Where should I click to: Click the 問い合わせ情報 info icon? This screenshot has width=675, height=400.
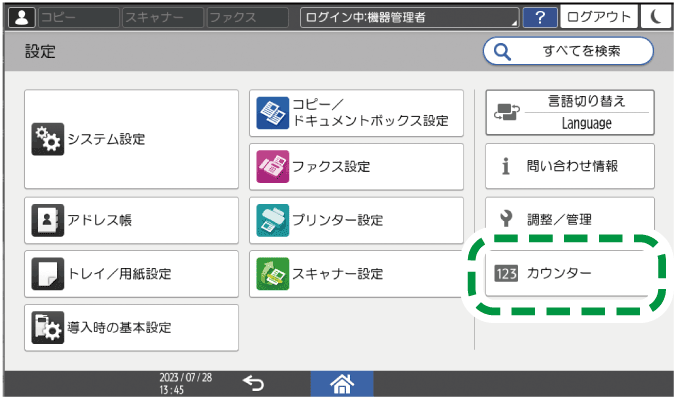pyautogui.click(x=506, y=166)
